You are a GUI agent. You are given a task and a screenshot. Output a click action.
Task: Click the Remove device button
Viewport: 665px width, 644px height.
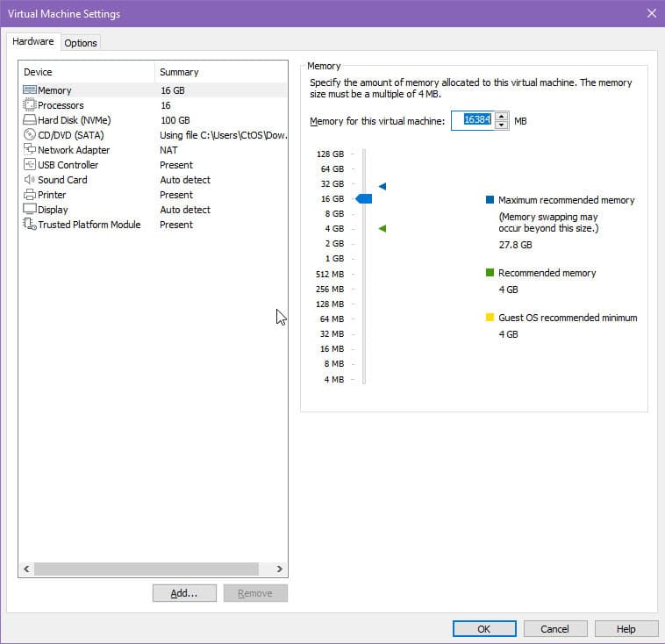pos(255,593)
